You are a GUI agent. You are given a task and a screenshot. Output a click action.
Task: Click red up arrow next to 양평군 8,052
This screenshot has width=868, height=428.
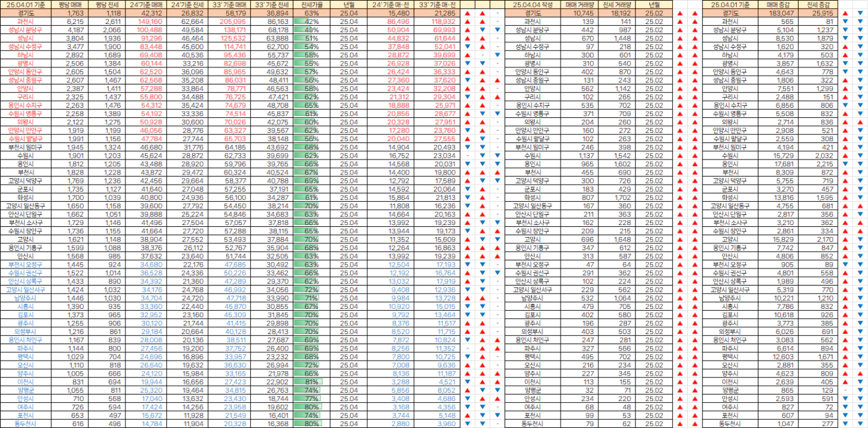pos(467,390)
